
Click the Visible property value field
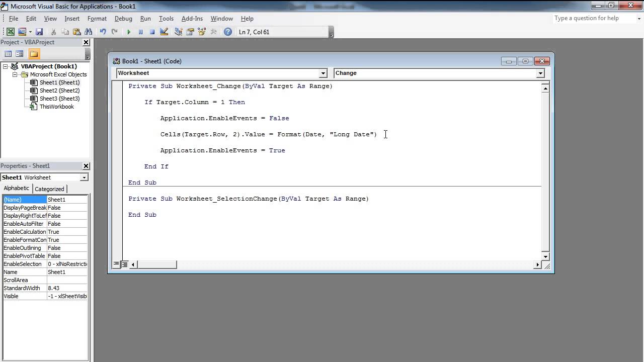67,296
